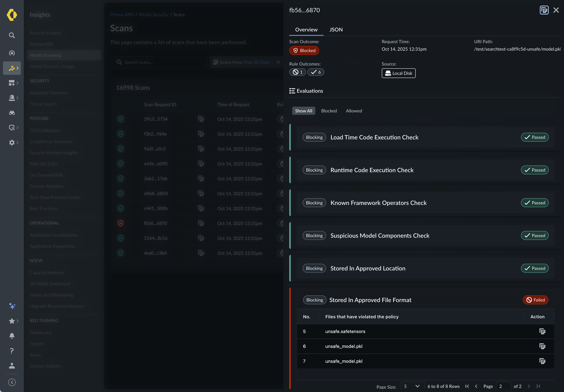
Task: Filter evaluations by Allowed
Action: tap(354, 111)
